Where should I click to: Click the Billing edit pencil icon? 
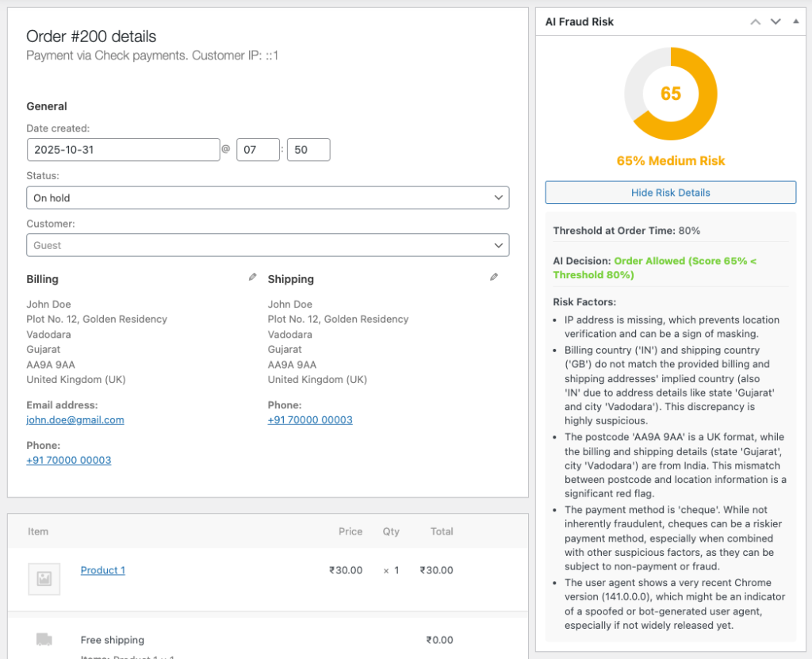click(252, 277)
